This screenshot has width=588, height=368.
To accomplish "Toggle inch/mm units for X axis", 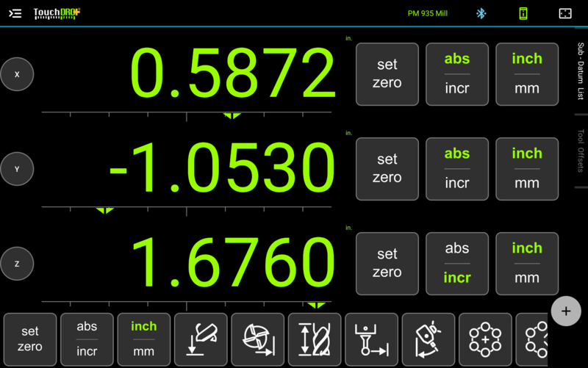I will click(x=527, y=74).
